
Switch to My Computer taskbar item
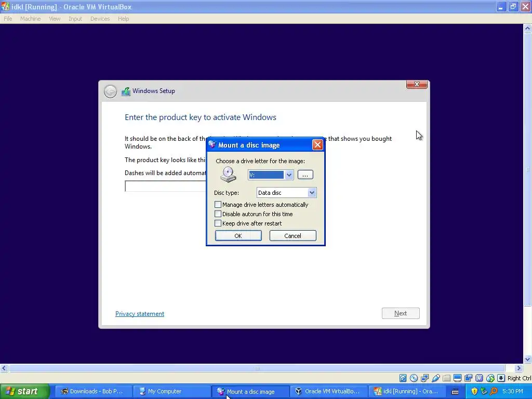tap(171, 392)
